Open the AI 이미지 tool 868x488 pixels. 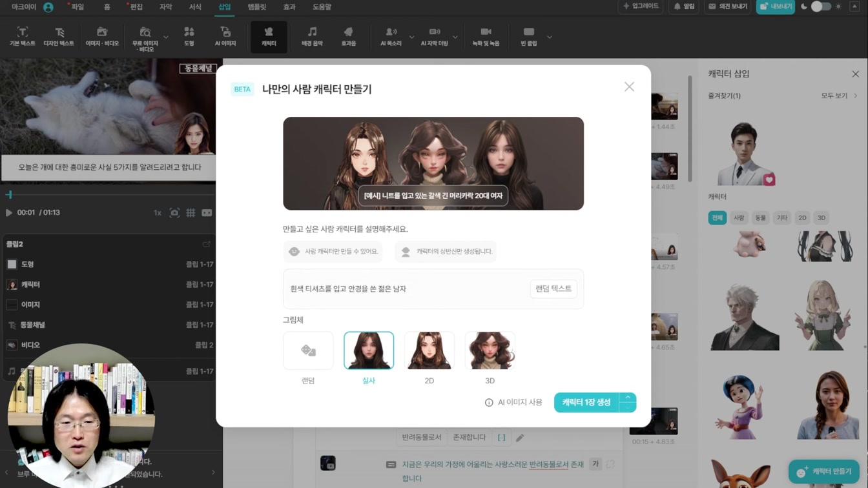tap(225, 37)
